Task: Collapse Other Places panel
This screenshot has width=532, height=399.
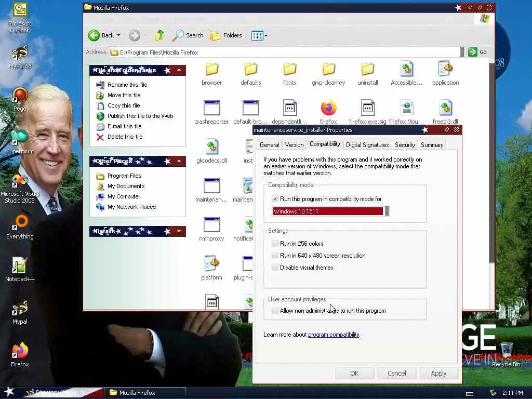Action: pos(179,161)
